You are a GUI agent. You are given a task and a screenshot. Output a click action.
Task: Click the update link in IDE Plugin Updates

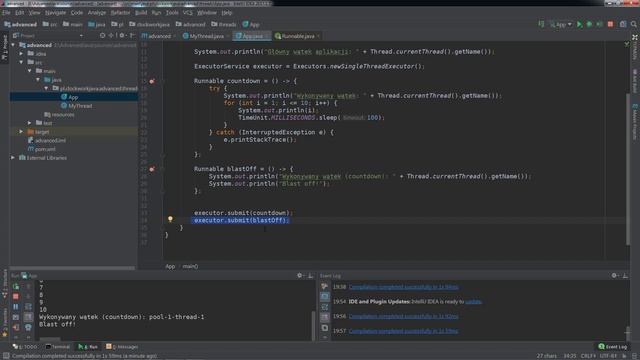(x=473, y=302)
